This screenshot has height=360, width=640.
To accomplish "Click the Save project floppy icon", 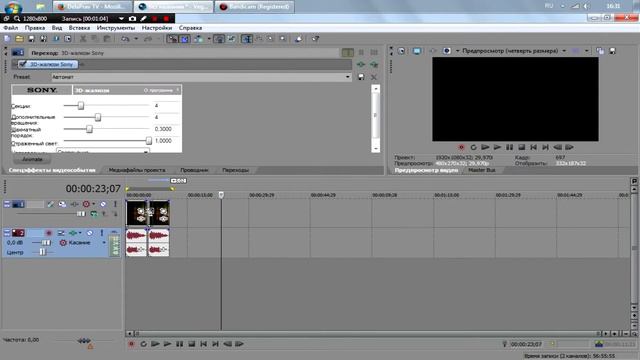I will point(31,39).
